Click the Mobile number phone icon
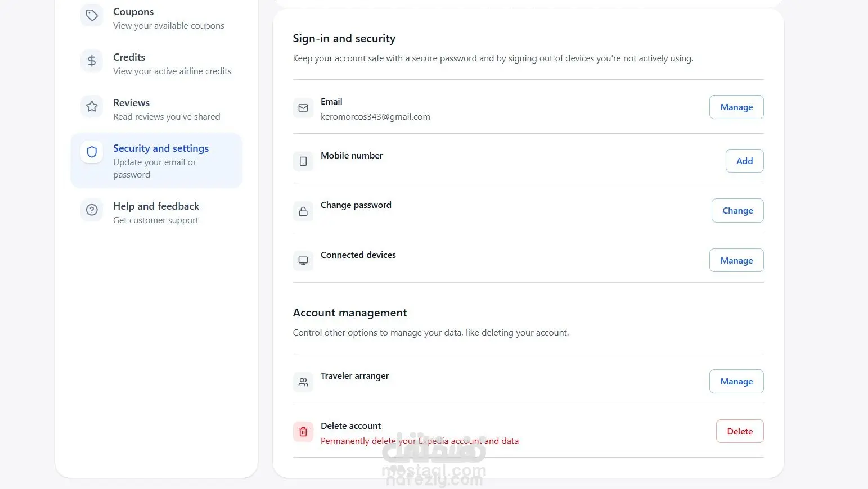 coord(303,162)
